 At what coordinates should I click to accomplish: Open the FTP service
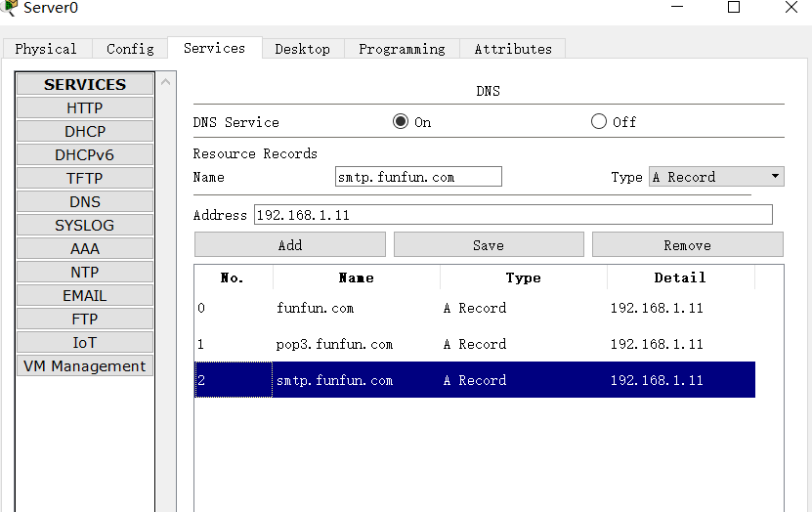[85, 319]
